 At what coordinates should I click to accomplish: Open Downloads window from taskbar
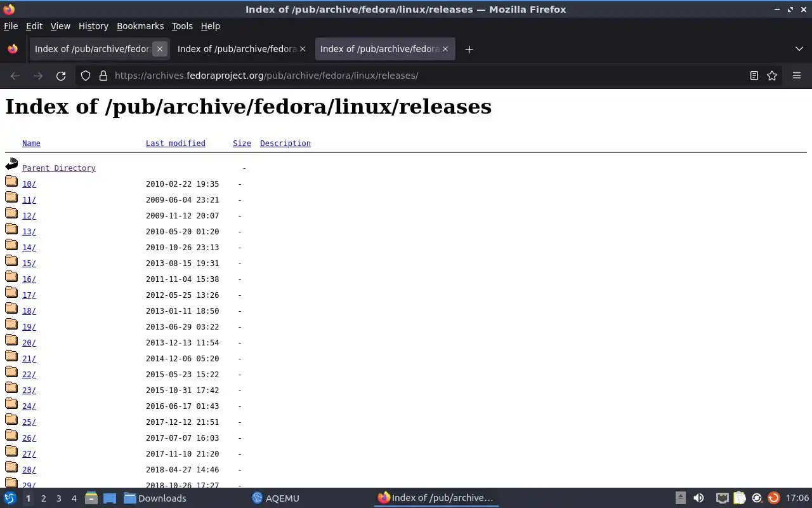(155, 498)
